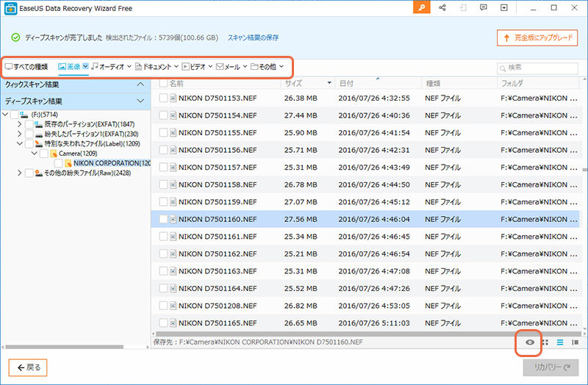
Task: Click Camera(1209) folder icon
Action: [53, 154]
